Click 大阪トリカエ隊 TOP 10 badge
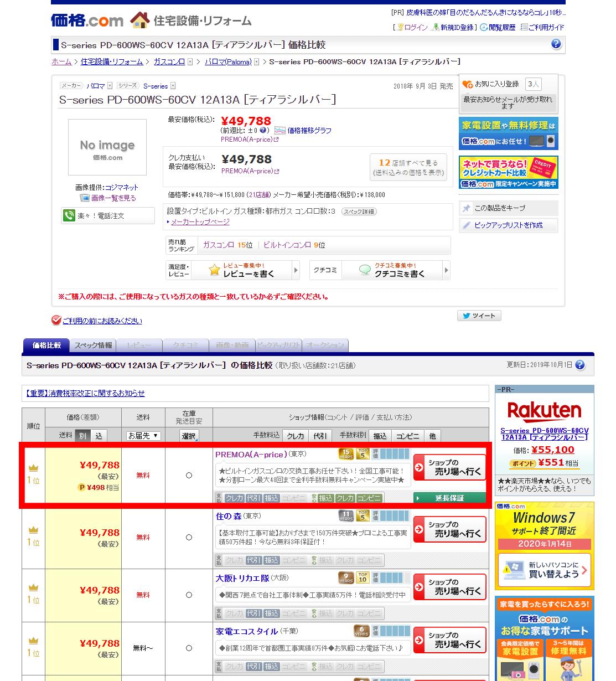The width and height of the screenshot is (616, 681). click(x=363, y=578)
